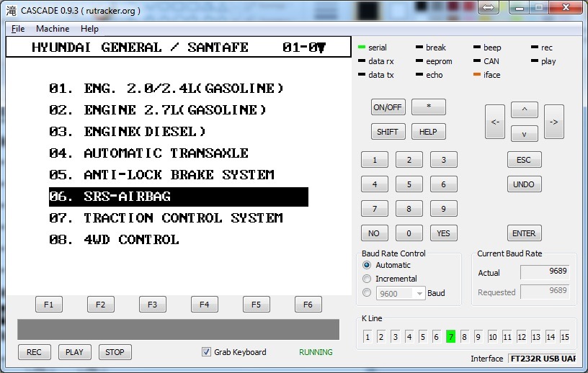Viewport: 588px width, 373px height.
Task: Click the REC button
Action: [x=34, y=352]
